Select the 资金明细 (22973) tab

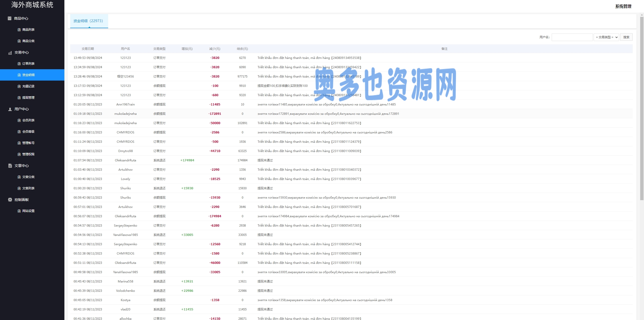pos(88,21)
